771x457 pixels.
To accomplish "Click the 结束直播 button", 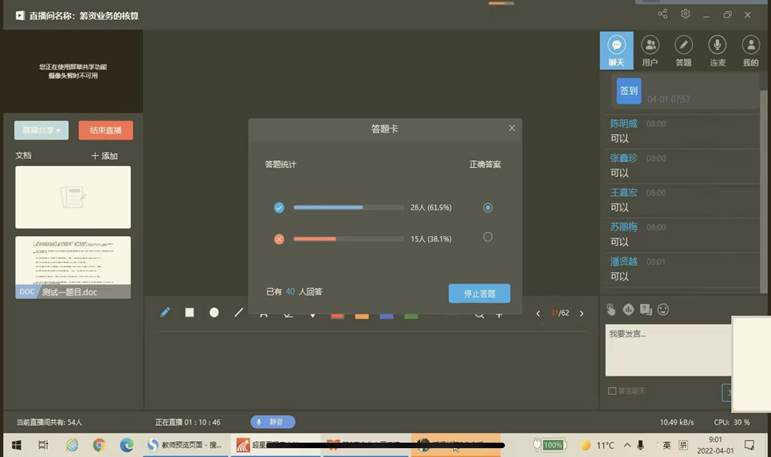I will (x=105, y=130).
